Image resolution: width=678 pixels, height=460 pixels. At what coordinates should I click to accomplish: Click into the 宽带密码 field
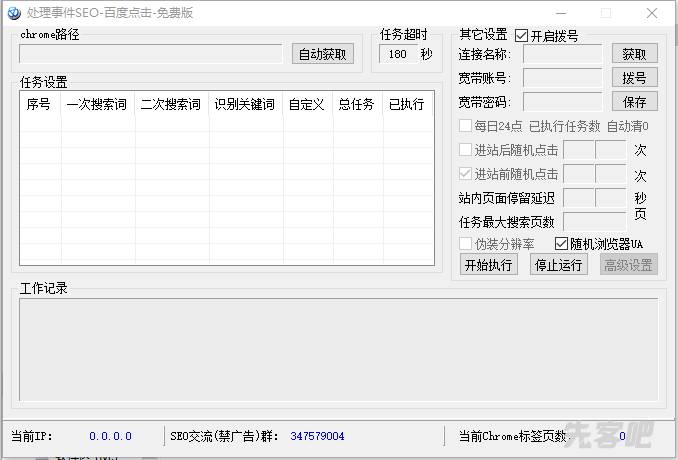pos(562,102)
